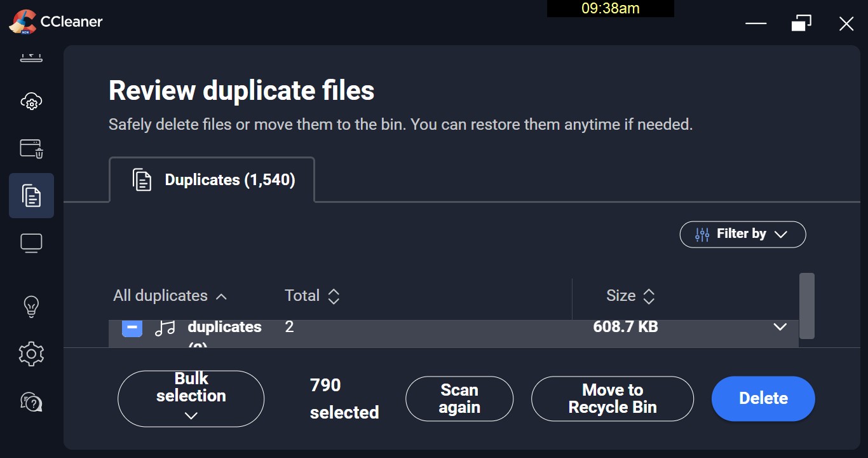Select the duplicate files sidebar icon
Screen dimensions: 868x458
click(x=31, y=196)
